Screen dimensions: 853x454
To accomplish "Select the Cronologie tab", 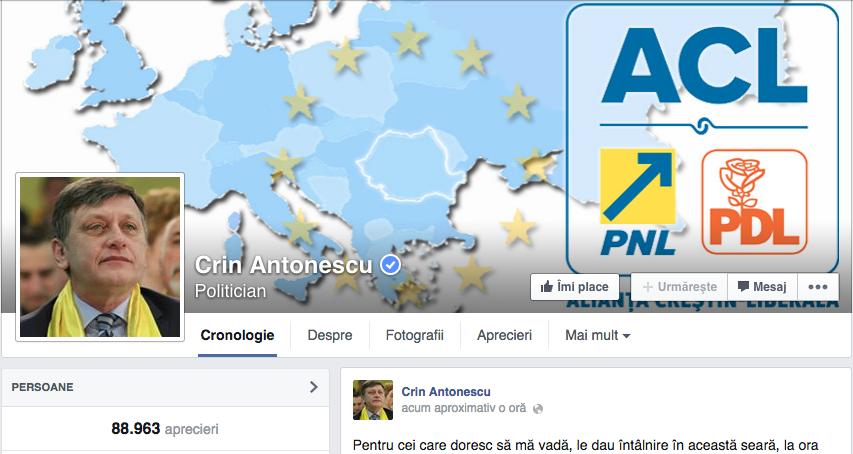I will 237,335.
